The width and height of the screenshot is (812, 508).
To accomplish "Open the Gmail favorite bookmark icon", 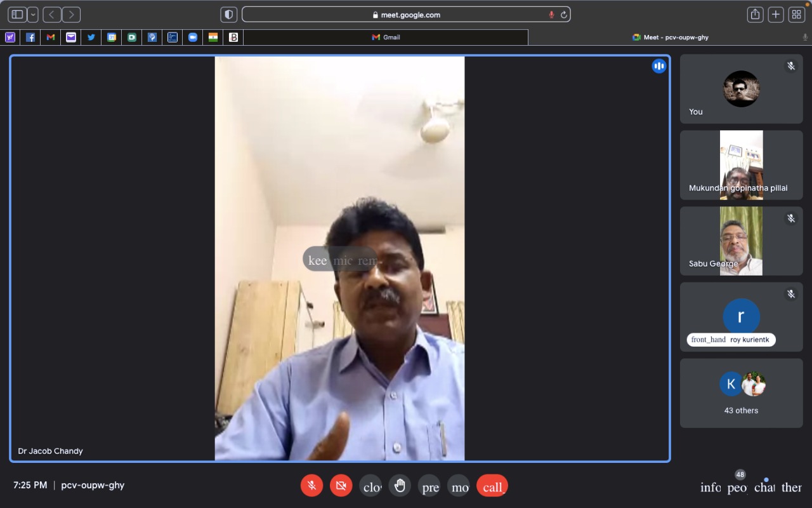I will pyautogui.click(x=51, y=37).
